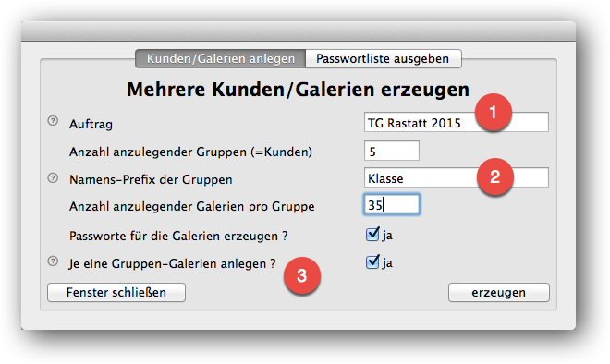
Task: Click heading Mehrere Kunden/Galerien erzeugen
Action: (299, 90)
